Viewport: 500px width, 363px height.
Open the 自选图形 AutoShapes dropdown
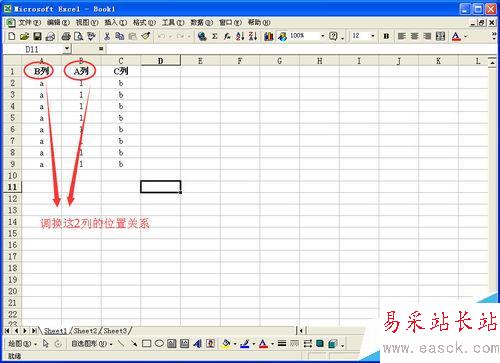coord(92,344)
